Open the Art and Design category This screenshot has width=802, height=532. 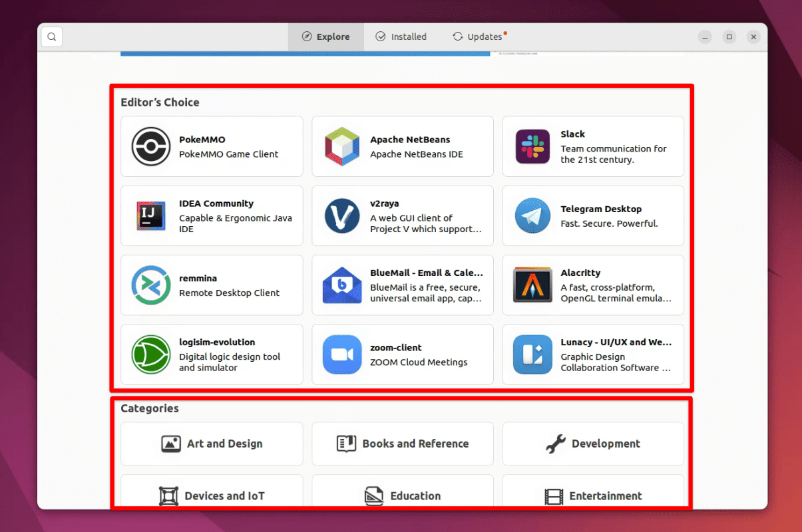[212, 444]
